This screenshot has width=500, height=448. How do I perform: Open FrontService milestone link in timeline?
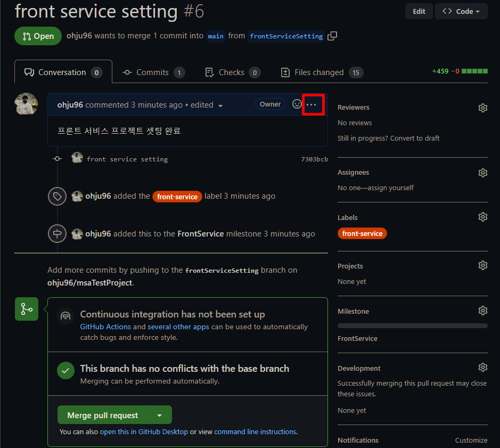click(201, 234)
